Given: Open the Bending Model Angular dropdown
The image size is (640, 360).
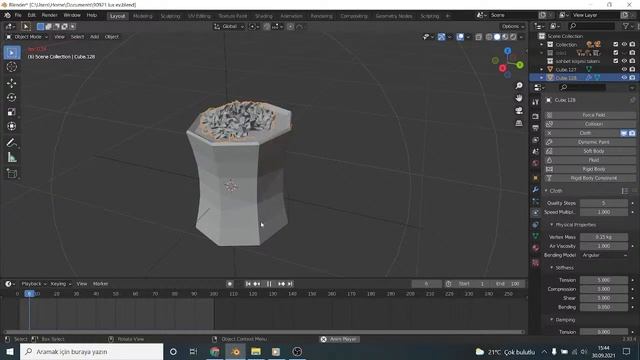Looking at the screenshot, I should 604,255.
